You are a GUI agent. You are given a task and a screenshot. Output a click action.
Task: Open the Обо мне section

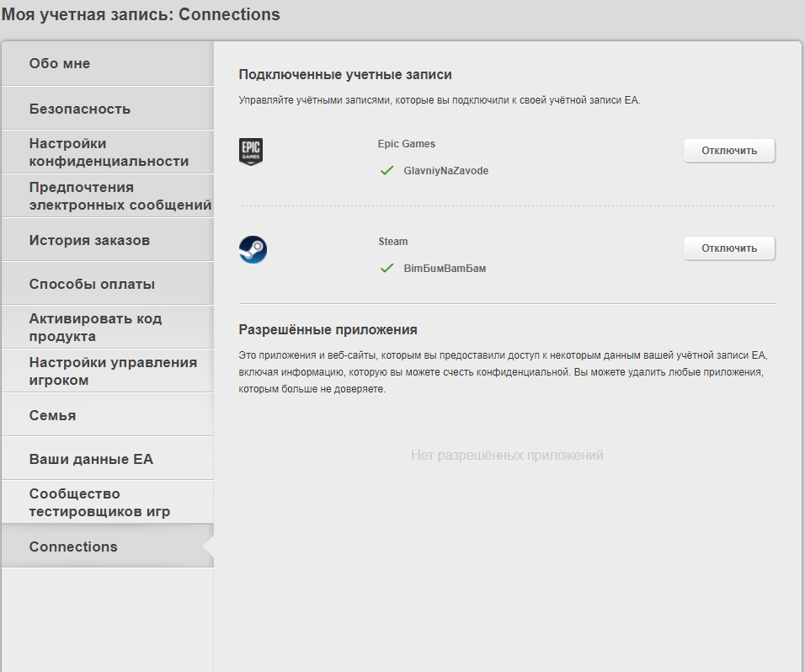click(x=108, y=64)
